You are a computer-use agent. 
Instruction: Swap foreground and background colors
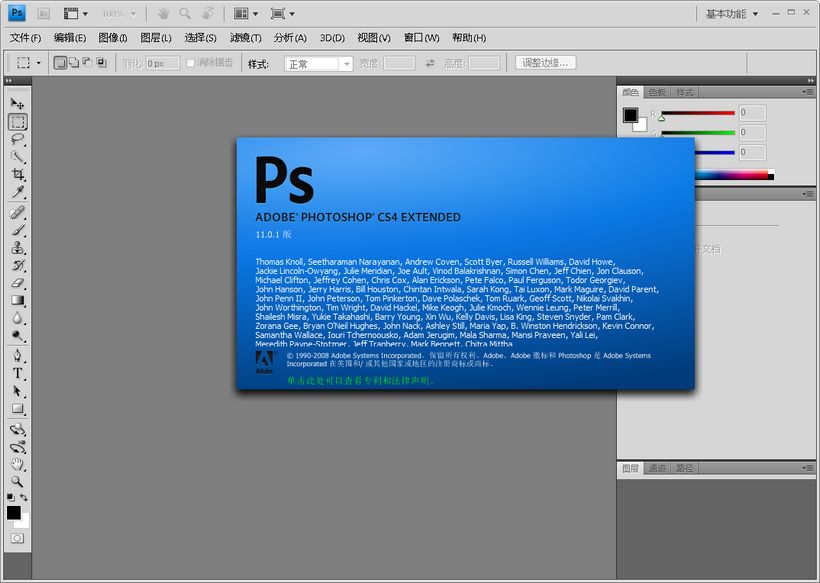[24, 497]
